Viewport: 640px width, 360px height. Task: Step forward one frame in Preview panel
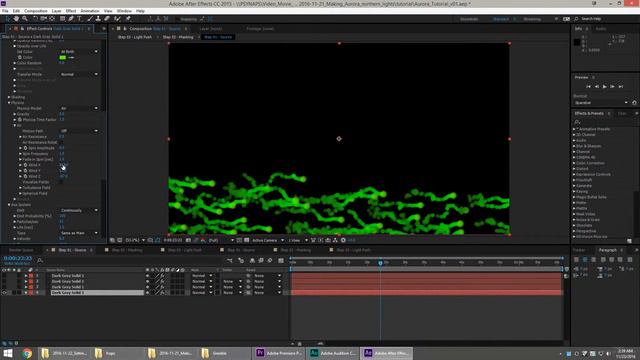coord(612,87)
